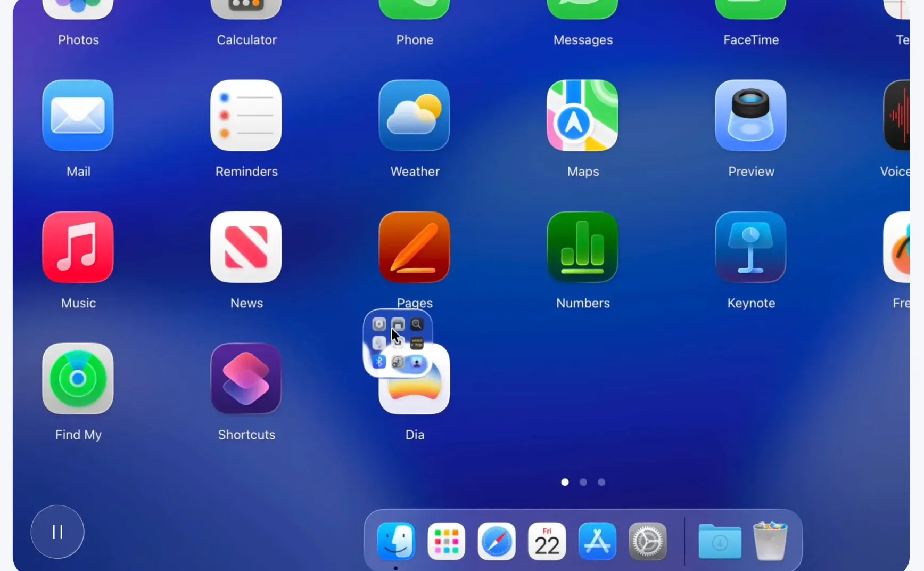
Task: Click the dragged apps folder thumbnail
Action: point(398,343)
